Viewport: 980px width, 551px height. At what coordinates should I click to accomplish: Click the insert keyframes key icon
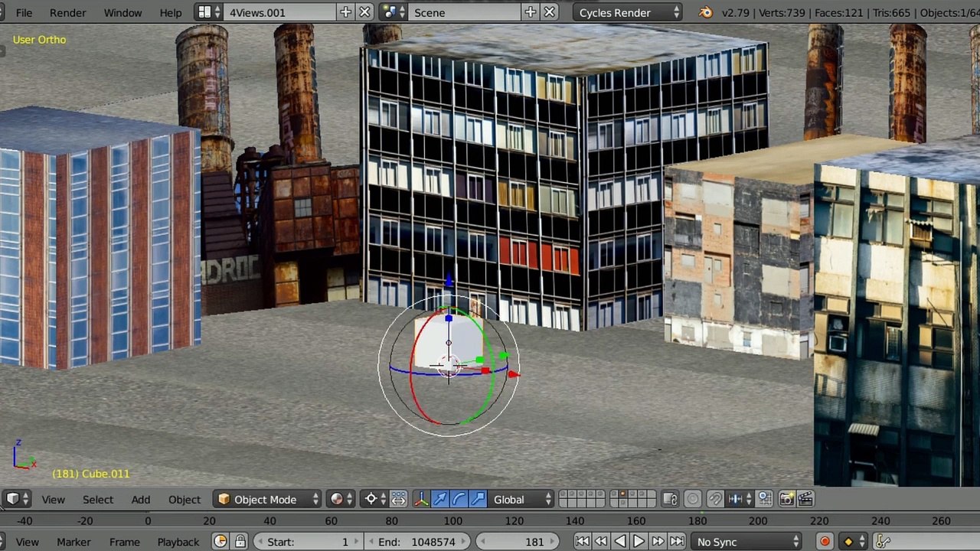(x=882, y=542)
